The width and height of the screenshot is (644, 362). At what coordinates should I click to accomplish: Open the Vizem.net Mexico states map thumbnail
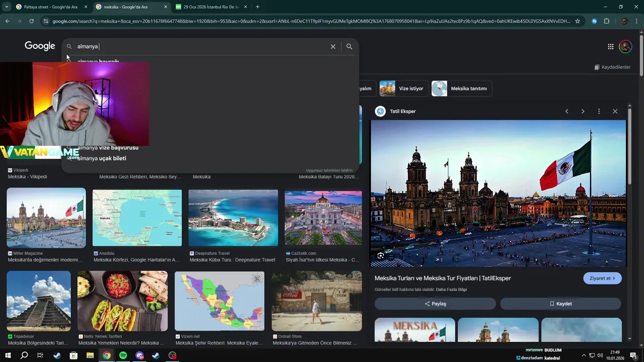tap(219, 301)
